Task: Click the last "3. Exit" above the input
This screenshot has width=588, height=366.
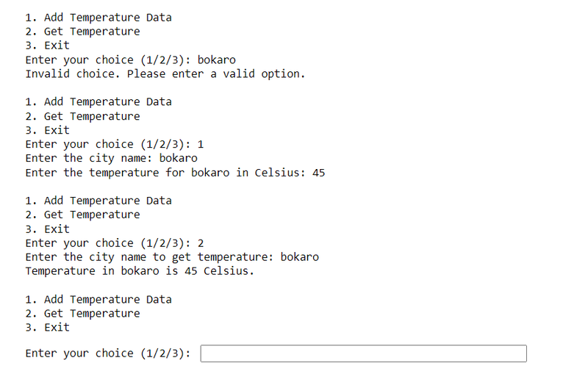Action: click(48, 328)
